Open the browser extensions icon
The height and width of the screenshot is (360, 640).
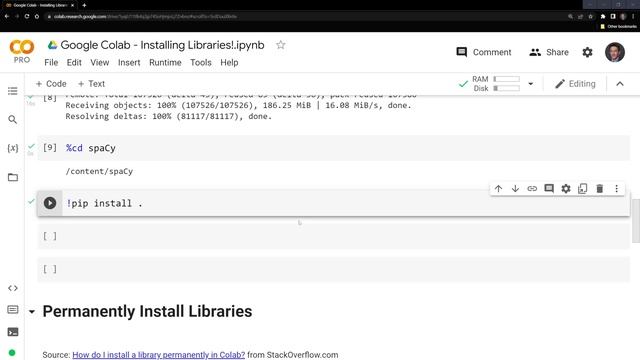tap(602, 16)
